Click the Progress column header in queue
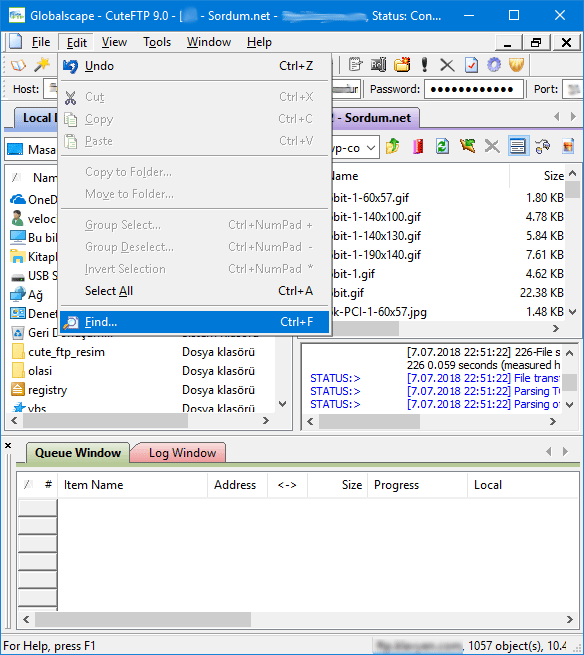584x655 pixels. tap(417, 485)
